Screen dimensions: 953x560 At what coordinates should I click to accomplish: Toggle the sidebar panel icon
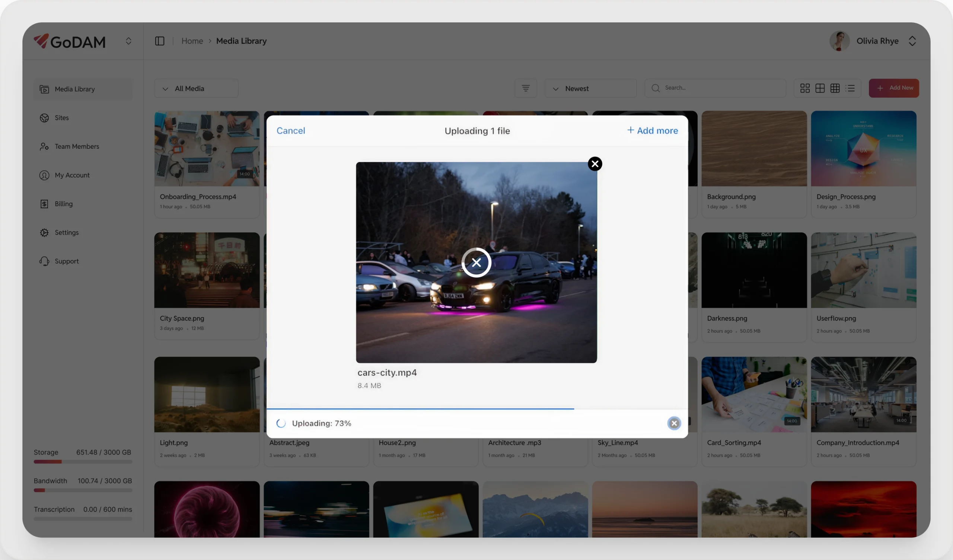(x=160, y=41)
